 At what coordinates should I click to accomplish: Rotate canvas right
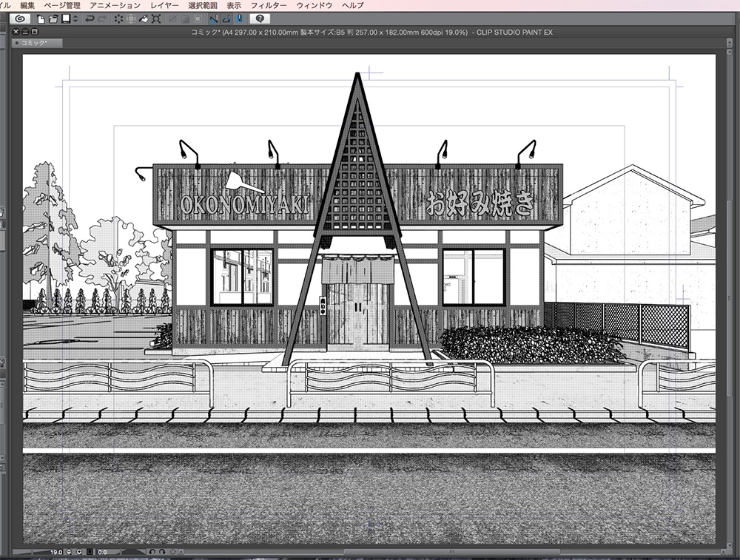tap(162, 552)
